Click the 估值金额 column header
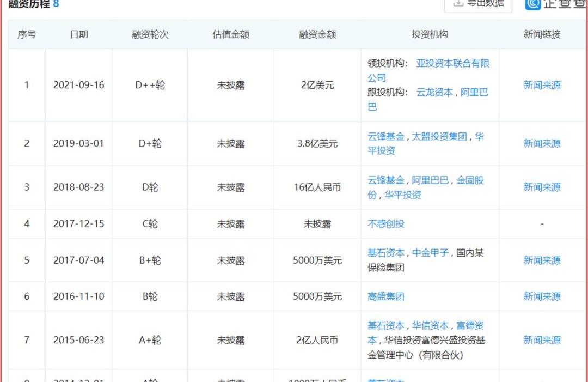 tap(231, 34)
